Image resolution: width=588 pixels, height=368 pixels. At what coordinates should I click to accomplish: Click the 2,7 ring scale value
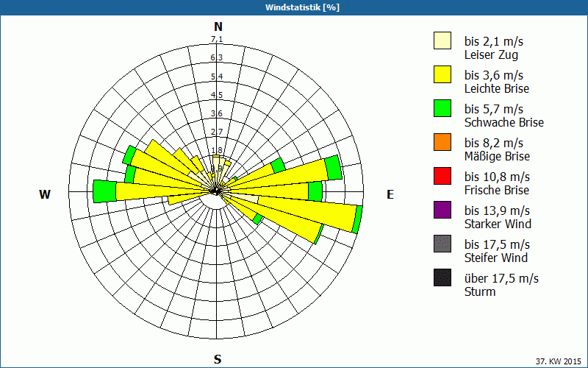click(217, 132)
